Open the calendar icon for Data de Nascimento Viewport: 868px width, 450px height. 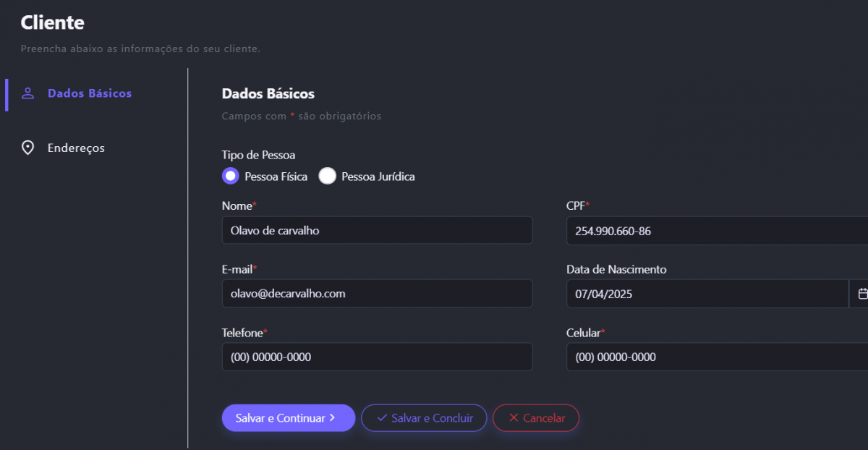tap(862, 294)
